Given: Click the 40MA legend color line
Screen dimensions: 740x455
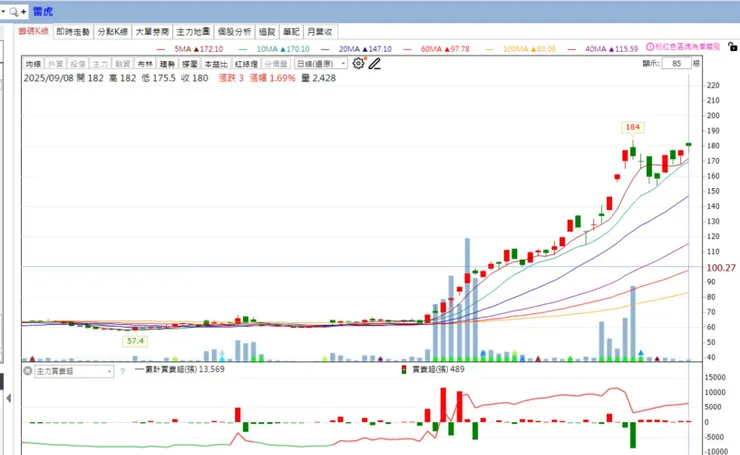Looking at the screenshot, I should 572,49.
